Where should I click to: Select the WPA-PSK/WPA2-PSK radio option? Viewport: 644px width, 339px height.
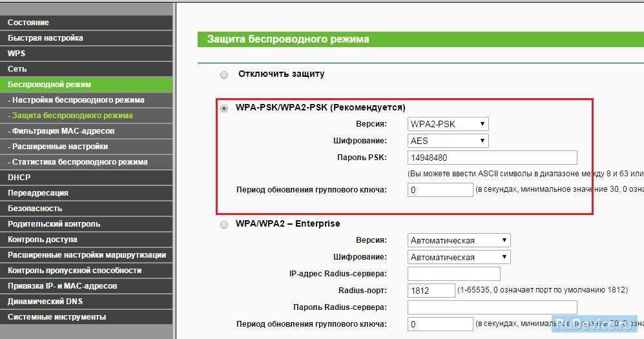click(x=224, y=108)
